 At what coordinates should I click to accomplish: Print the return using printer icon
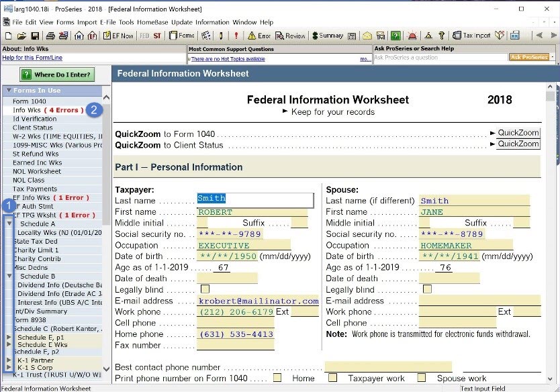coord(50,36)
